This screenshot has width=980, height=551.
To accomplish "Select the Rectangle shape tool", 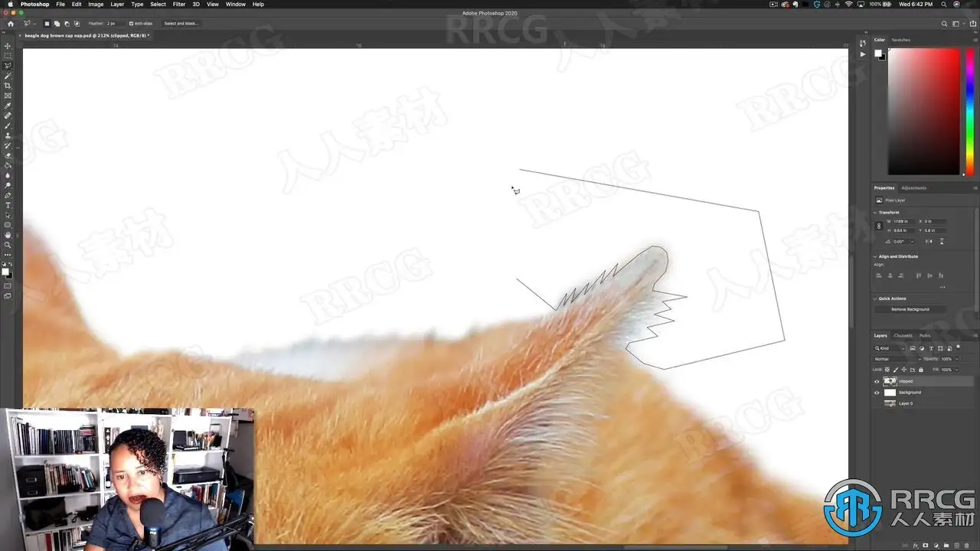I will [8, 225].
